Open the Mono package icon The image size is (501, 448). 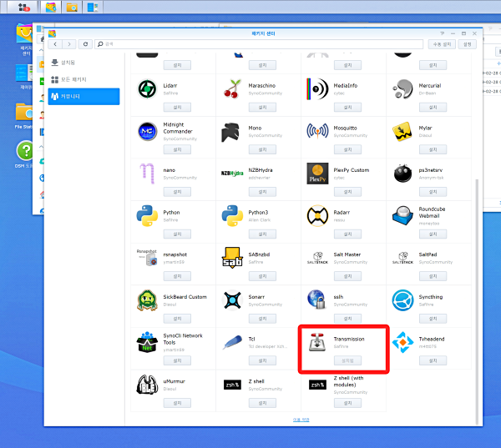[x=230, y=131]
